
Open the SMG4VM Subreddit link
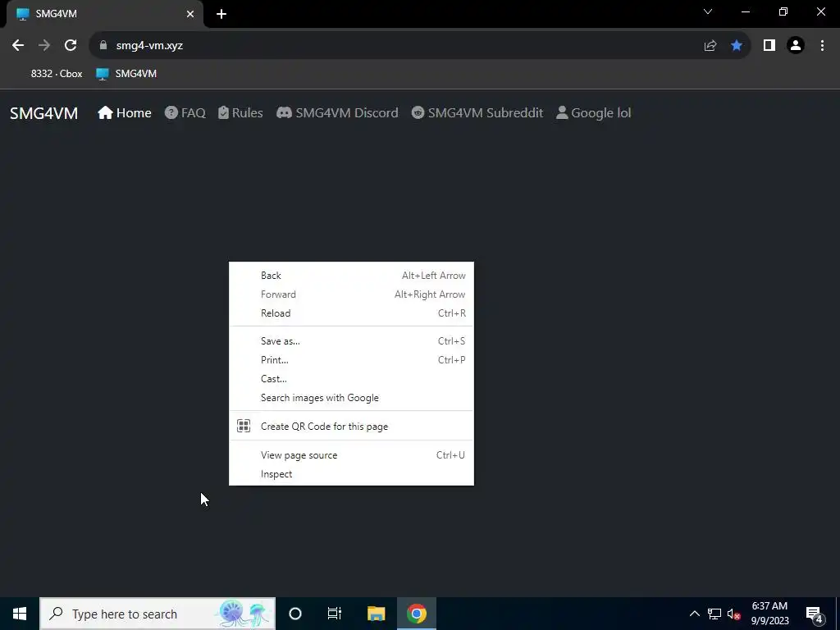pyautogui.click(x=477, y=113)
